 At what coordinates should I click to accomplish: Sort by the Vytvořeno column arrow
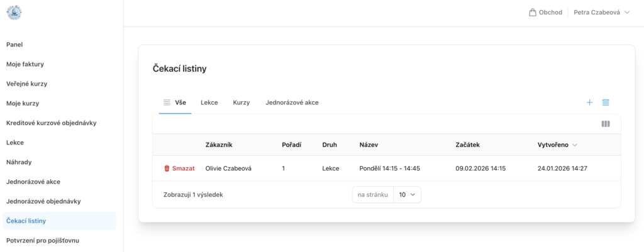pyautogui.click(x=575, y=145)
